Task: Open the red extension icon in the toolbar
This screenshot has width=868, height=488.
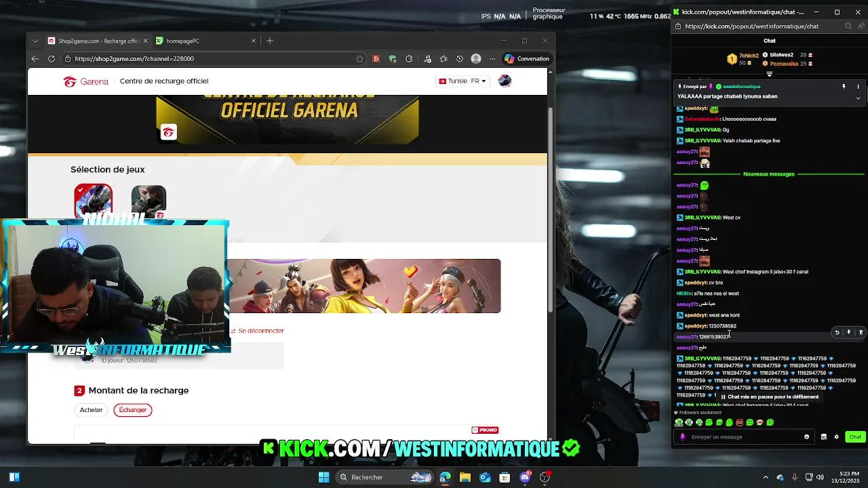Action: [x=376, y=59]
